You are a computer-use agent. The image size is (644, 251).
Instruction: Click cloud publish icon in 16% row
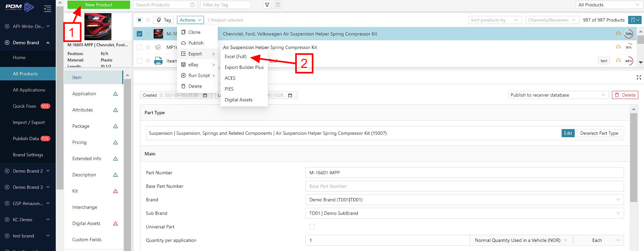pyautogui.click(x=618, y=47)
